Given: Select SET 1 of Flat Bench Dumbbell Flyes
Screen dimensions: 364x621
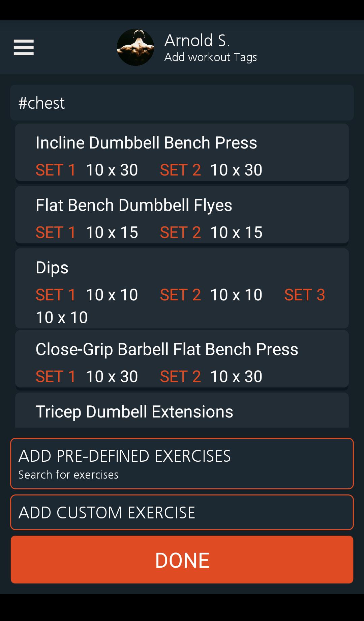Looking at the screenshot, I should point(56,232).
